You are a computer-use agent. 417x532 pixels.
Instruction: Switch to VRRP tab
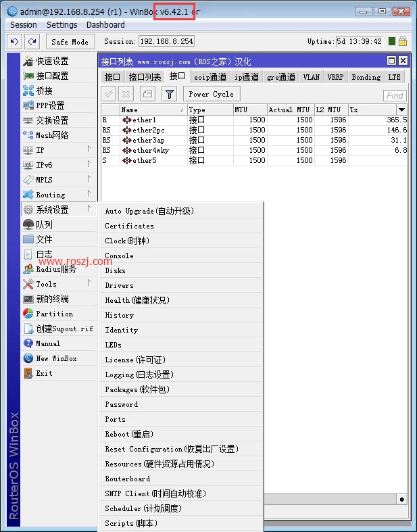coord(336,77)
